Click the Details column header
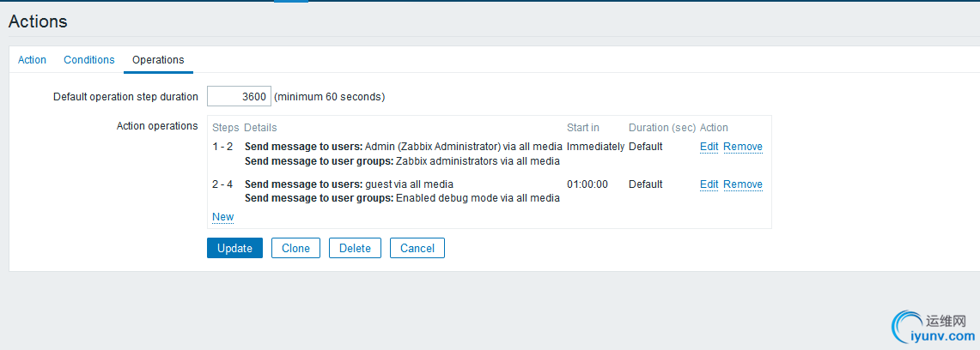Screen dimensions: 980x350 tap(260, 128)
